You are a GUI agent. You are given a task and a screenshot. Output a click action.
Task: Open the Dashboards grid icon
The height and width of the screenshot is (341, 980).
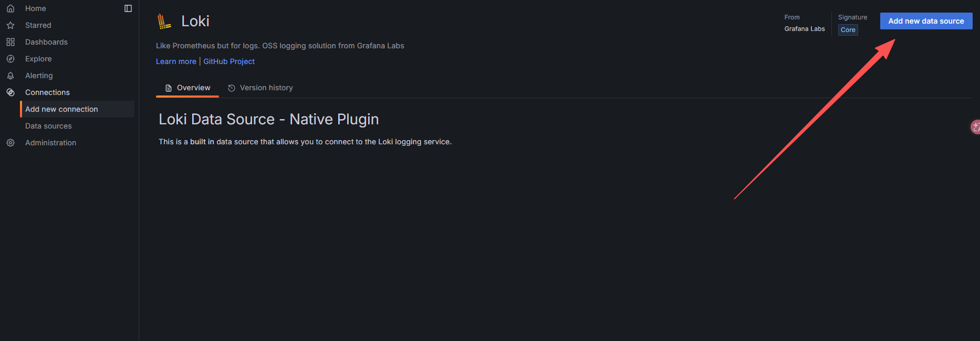pos(11,42)
